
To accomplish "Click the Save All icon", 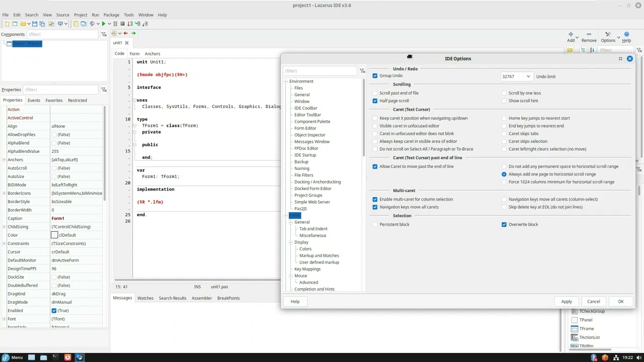I will tap(42, 24).
